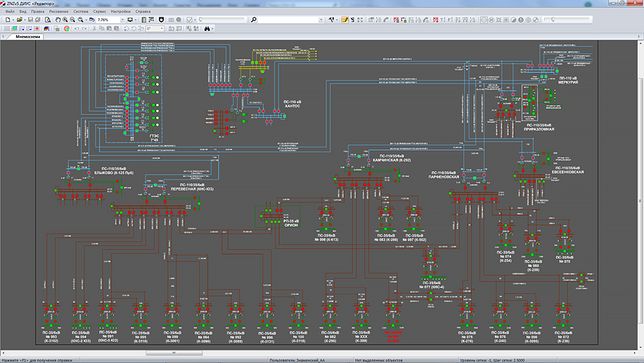
Task: Click the print preview icon
Action: tap(49, 20)
